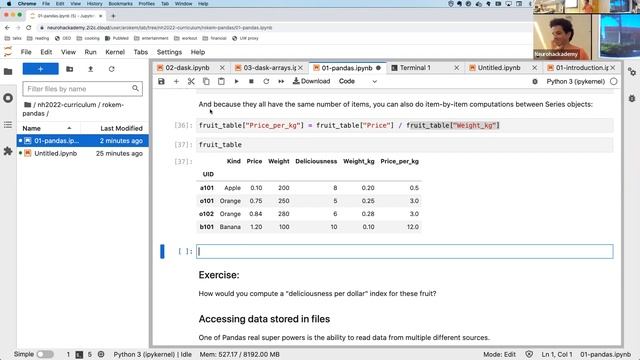Open a new Chrome tab

pos(113,16)
